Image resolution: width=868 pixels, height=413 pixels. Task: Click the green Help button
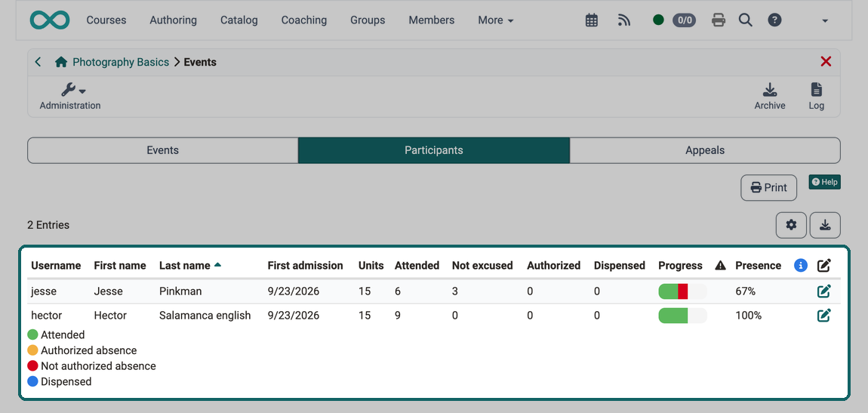pos(825,182)
